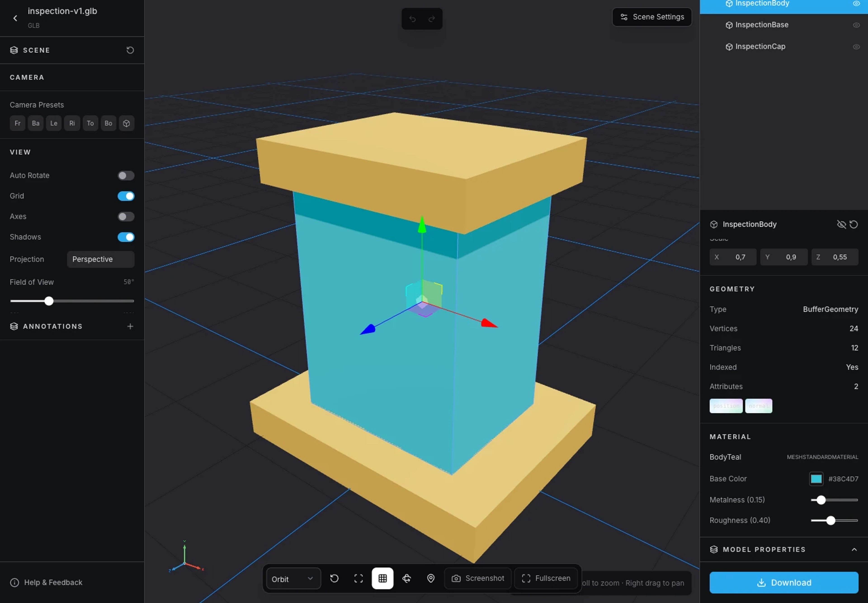Viewport: 868px width, 603px height.
Task: Toggle visibility eye for InspectionBase
Action: click(856, 25)
